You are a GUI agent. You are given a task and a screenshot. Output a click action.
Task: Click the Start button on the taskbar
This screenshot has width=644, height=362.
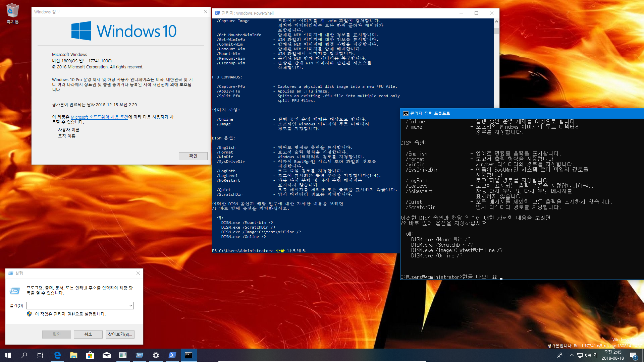pos(8,355)
